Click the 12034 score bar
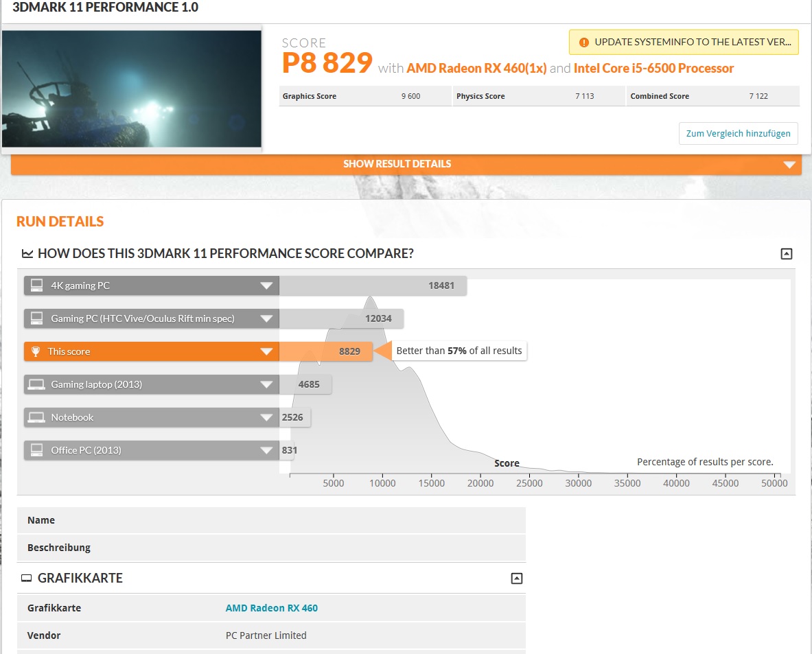 click(x=341, y=318)
